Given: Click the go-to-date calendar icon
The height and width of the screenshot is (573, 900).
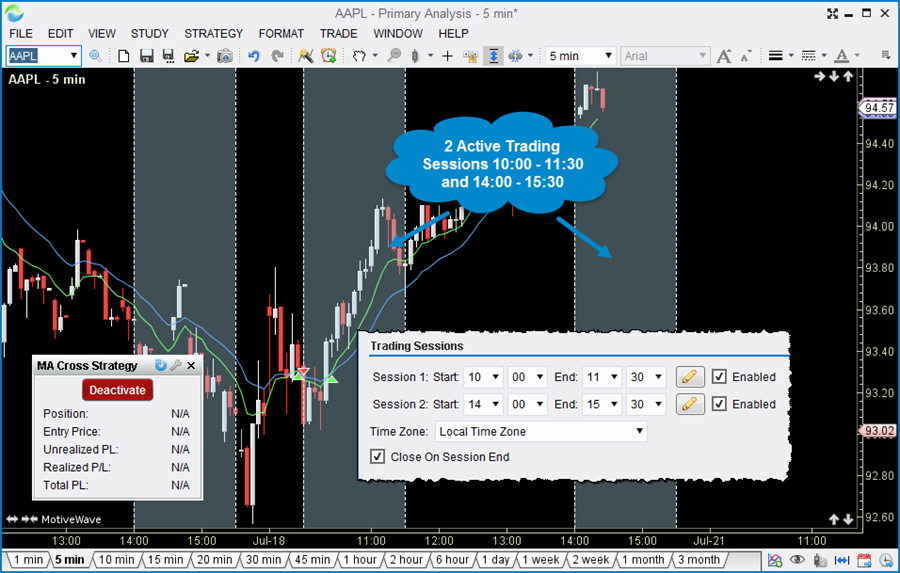Looking at the screenshot, I should [864, 560].
